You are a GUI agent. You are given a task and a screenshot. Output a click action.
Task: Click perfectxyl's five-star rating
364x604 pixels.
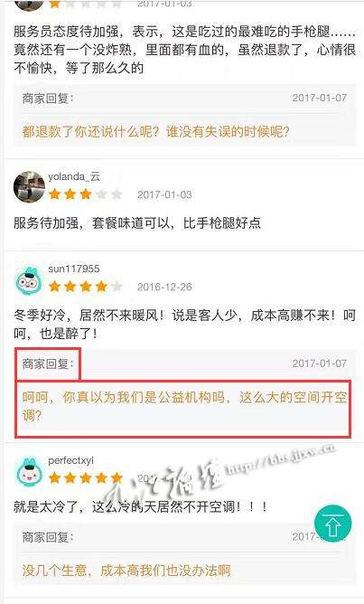coord(86,478)
